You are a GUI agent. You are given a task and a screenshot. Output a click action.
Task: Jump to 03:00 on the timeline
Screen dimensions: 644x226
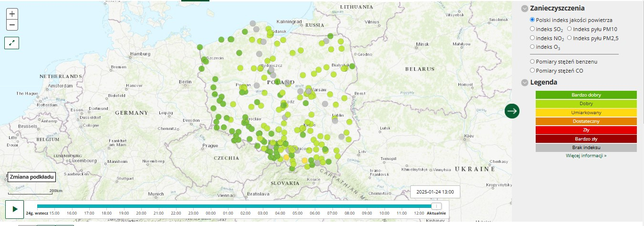point(263,213)
